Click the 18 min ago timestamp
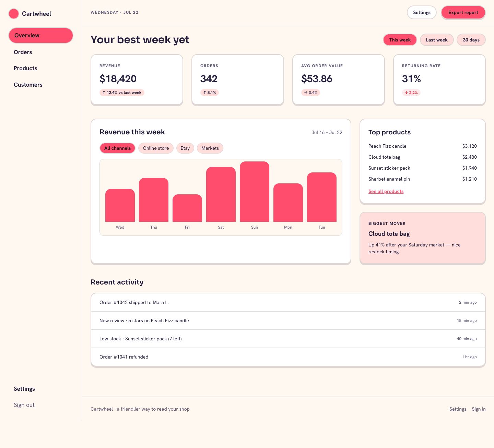 467,320
